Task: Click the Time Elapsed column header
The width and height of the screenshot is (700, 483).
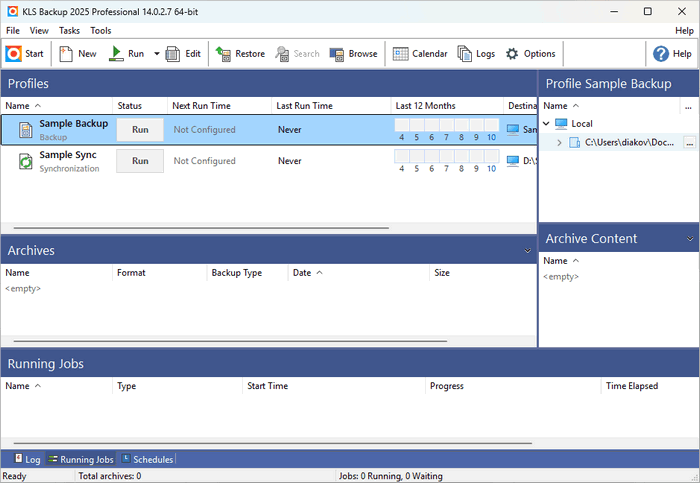Action: point(650,386)
